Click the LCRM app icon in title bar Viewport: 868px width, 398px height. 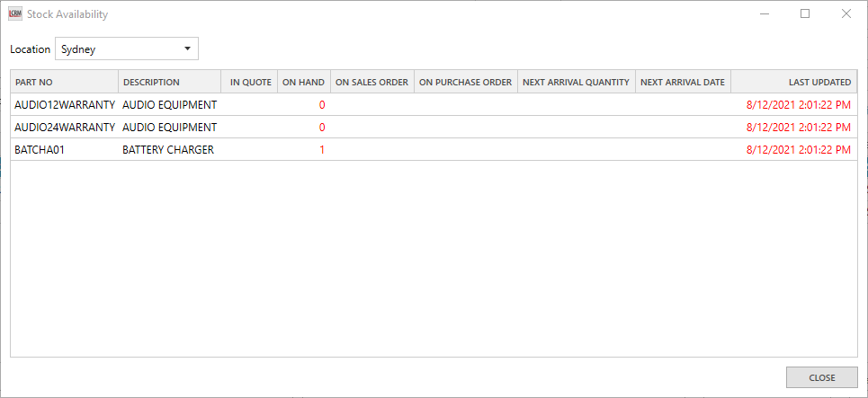pyautogui.click(x=14, y=14)
